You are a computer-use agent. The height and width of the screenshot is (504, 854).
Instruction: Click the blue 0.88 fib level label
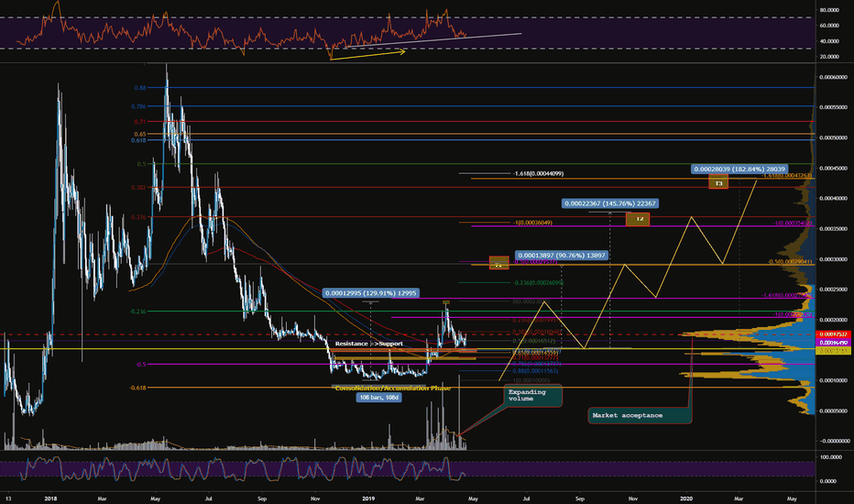pyautogui.click(x=140, y=87)
